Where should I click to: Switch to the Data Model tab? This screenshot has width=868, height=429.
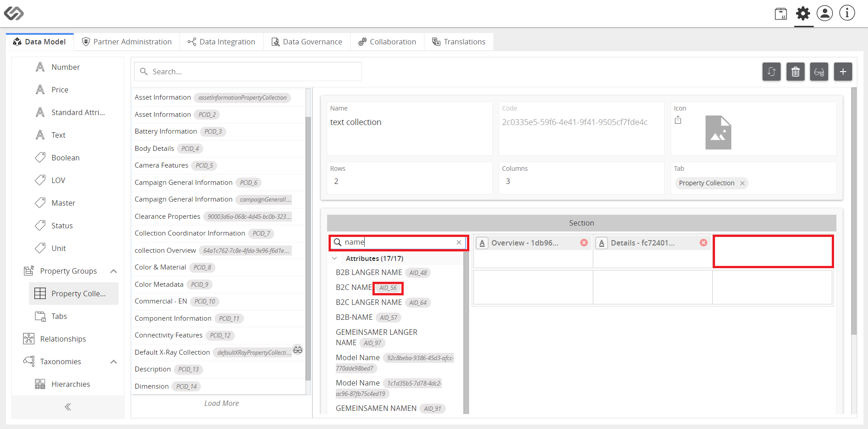click(40, 42)
